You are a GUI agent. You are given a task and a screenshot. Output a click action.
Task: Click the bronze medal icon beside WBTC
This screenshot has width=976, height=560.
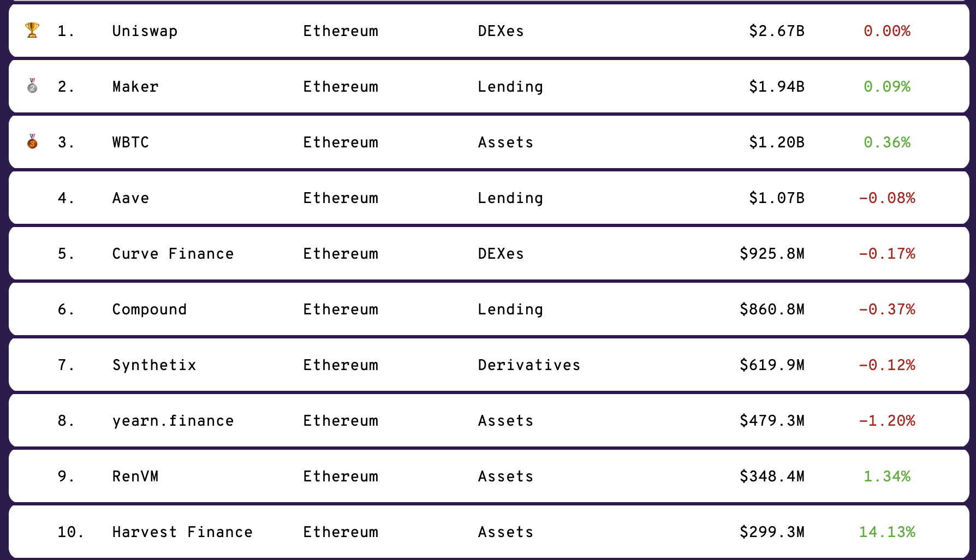click(x=32, y=142)
